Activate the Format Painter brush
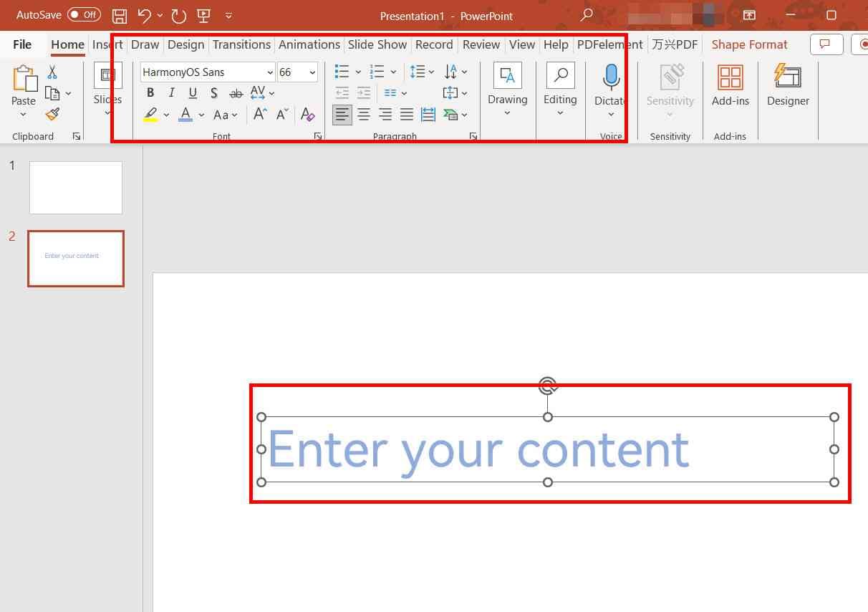Image resolution: width=868 pixels, height=612 pixels. 52,114
